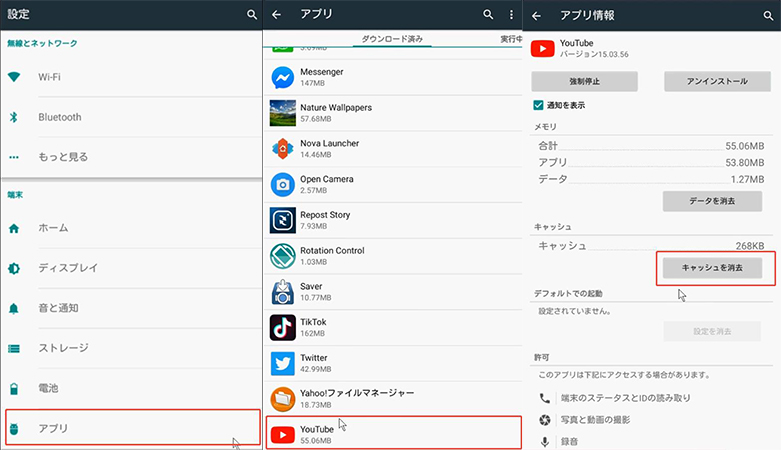Viewport: 781px width, 450px height.
Task: Open the アプリ settings row
Action: [132, 428]
